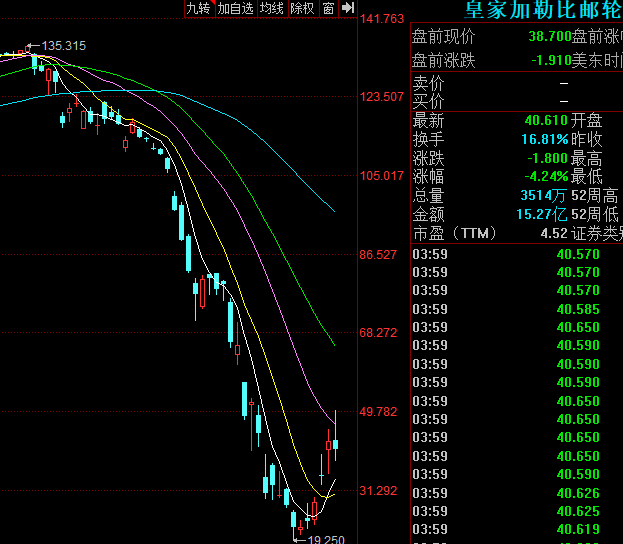Viewport: 623px width, 544px height.
Task: Click the 141.763 price axis label
Action: [382, 19]
